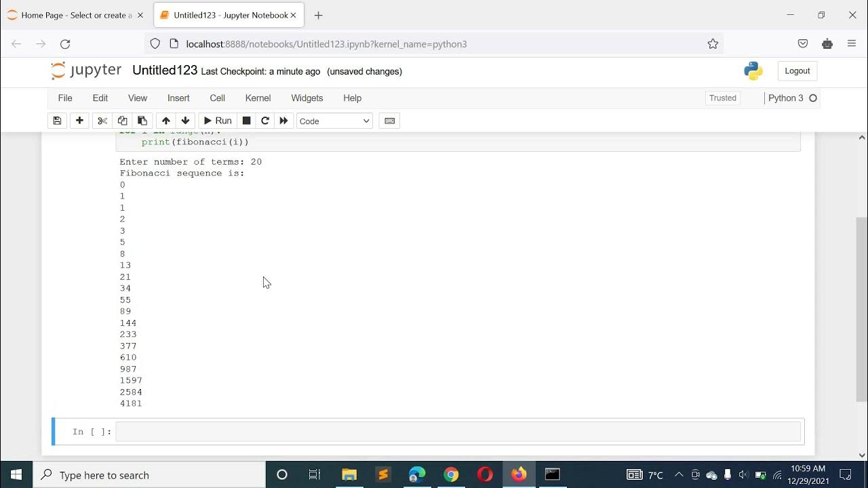
Task: Cut selected cells with scissors icon
Action: coord(102,121)
